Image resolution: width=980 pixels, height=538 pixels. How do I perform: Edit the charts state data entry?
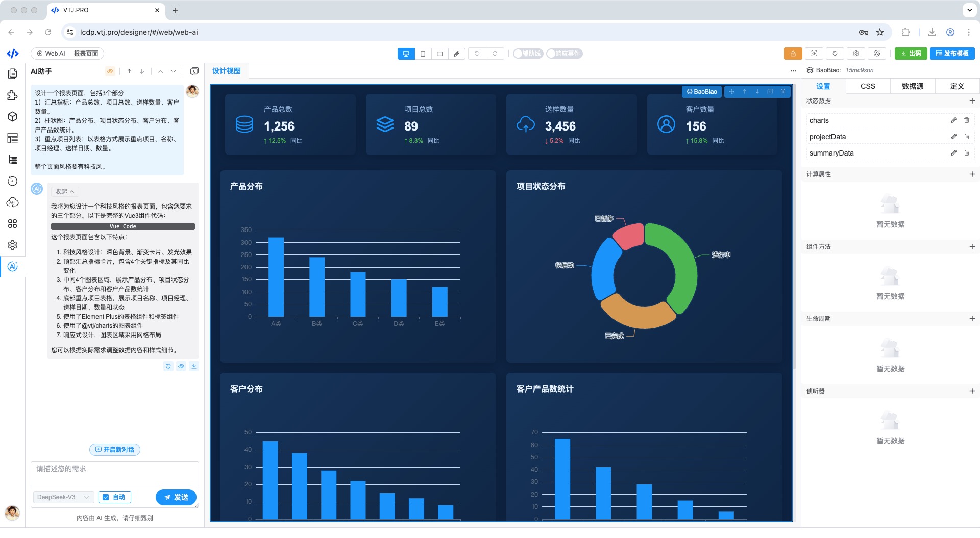pyautogui.click(x=953, y=120)
